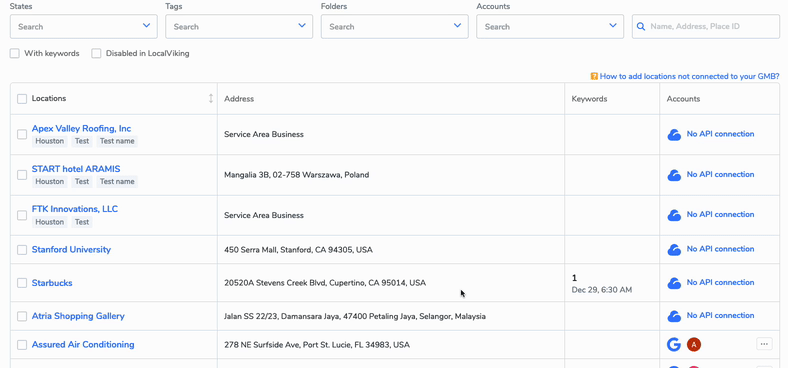
Task: Click the cloud icon in Stanford University row
Action: [x=674, y=249]
